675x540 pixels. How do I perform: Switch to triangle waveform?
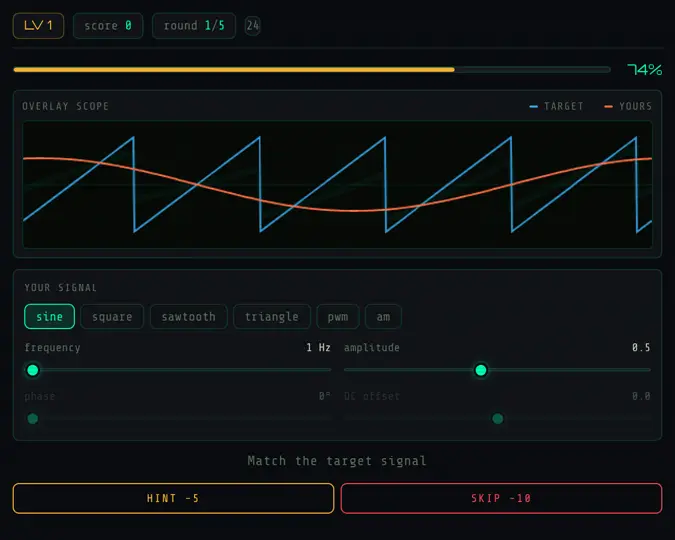272,317
